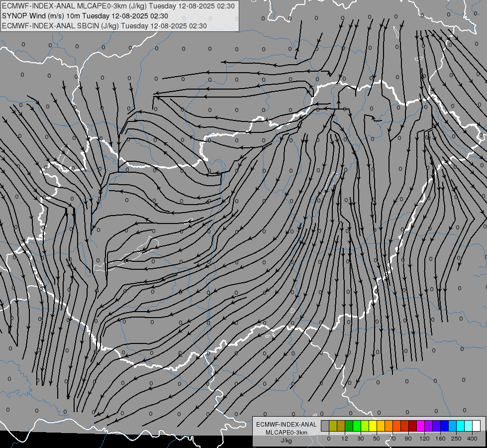Click the legend scale value 30
This screenshot has width=487, height=448.
pos(361,439)
